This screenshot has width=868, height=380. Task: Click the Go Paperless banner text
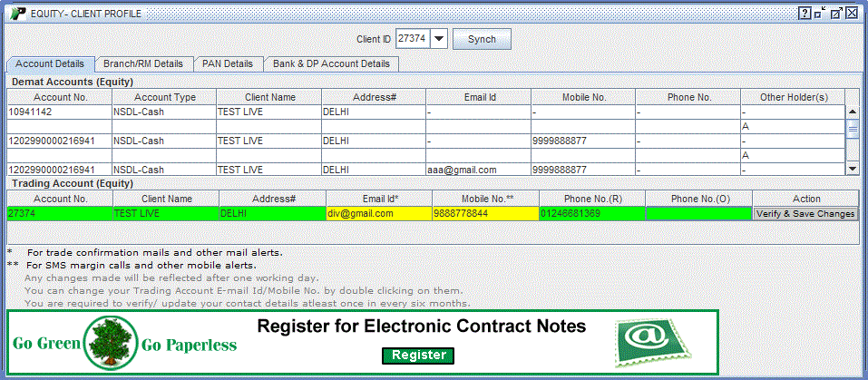click(189, 346)
